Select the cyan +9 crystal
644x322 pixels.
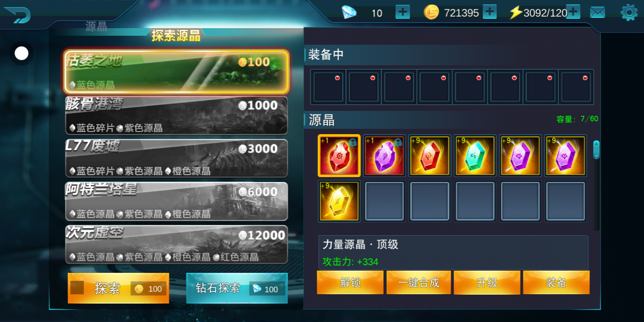(x=475, y=156)
